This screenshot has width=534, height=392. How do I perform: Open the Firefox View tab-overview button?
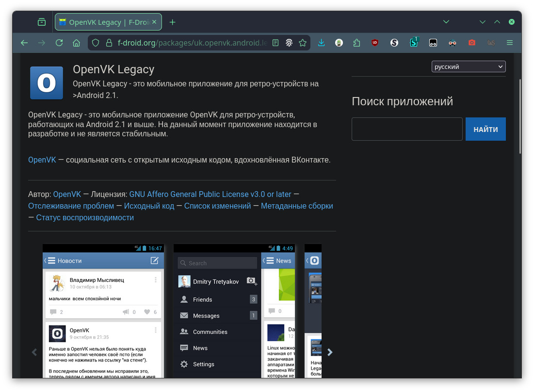[x=42, y=22]
